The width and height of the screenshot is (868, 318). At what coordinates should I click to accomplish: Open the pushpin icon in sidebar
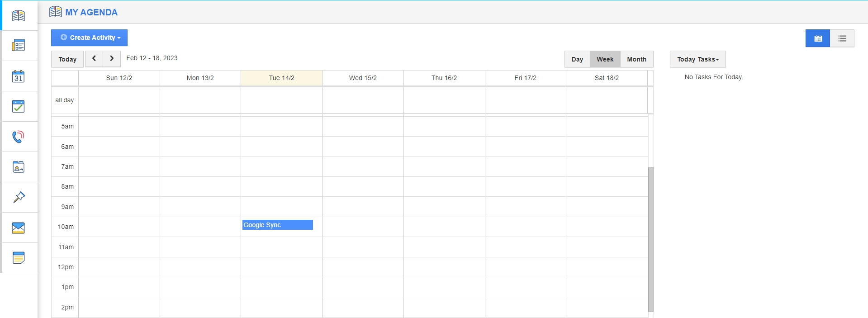tap(19, 197)
